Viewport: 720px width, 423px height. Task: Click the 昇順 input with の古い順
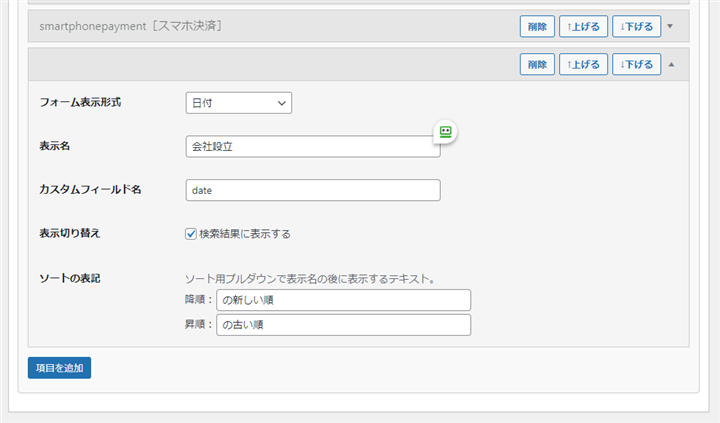343,325
